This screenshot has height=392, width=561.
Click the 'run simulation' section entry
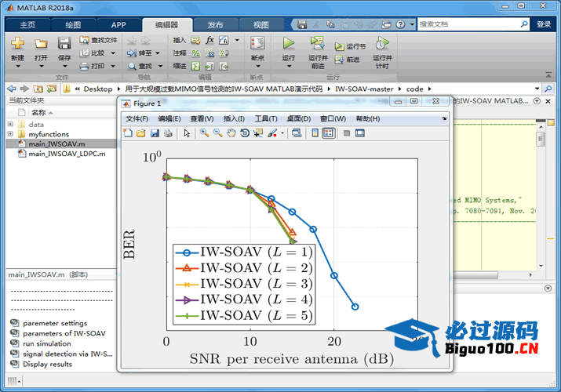47,343
